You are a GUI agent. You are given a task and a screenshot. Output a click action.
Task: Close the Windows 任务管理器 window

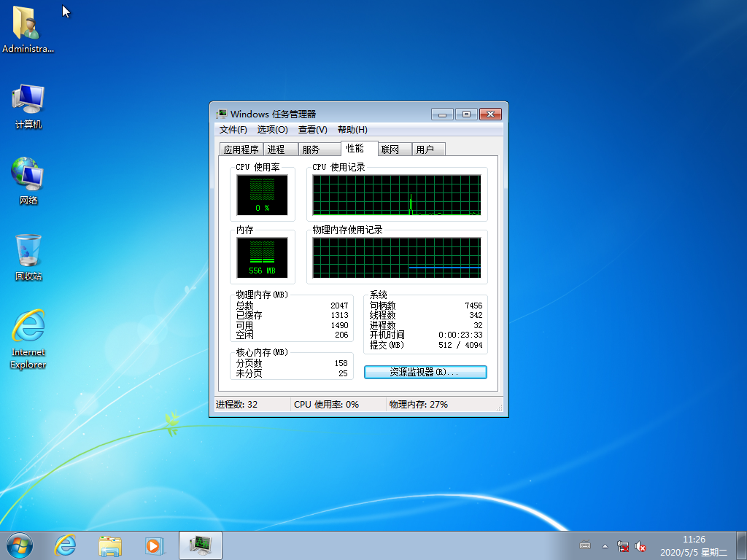point(490,114)
